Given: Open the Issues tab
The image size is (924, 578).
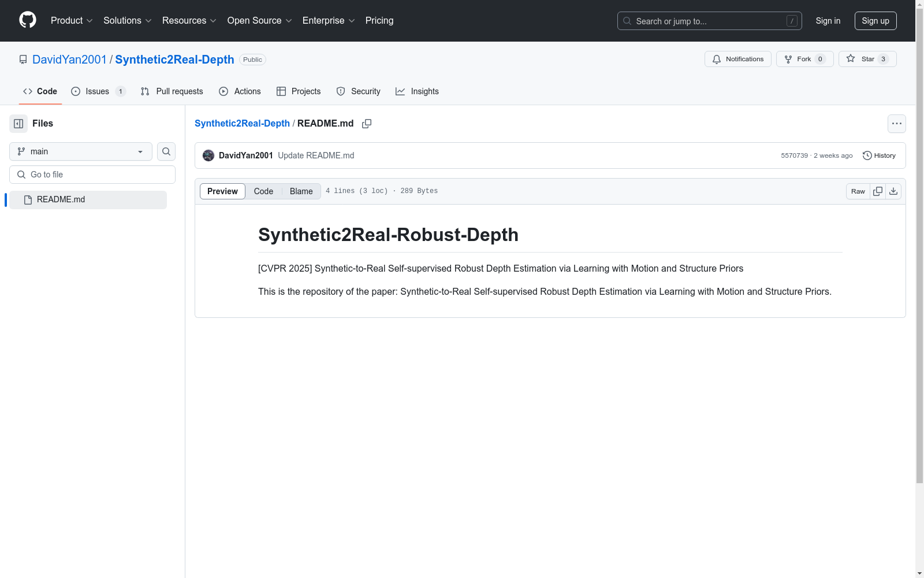Looking at the screenshot, I should (98, 91).
